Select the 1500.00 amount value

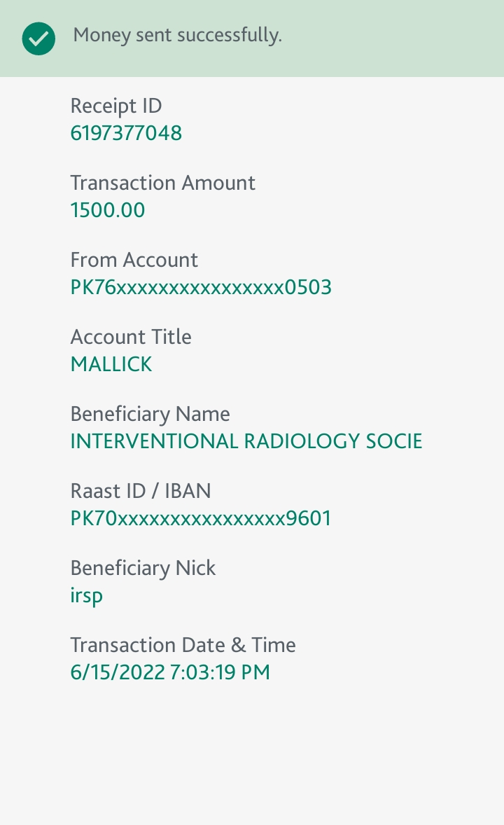[x=108, y=210]
